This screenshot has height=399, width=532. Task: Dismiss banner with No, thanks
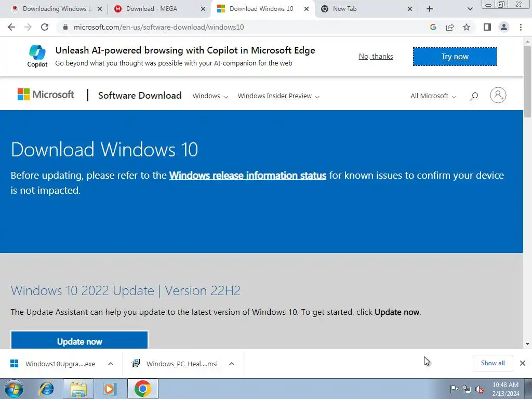coord(376,56)
